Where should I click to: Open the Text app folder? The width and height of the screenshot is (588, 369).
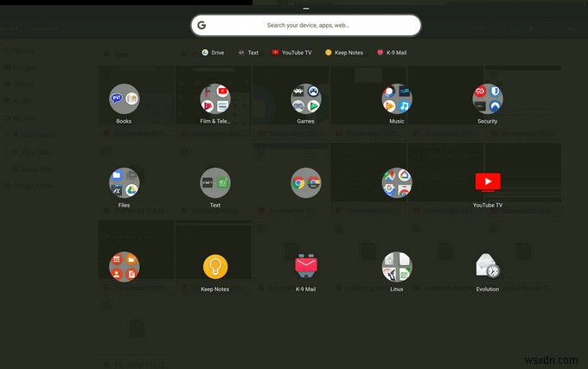point(215,183)
